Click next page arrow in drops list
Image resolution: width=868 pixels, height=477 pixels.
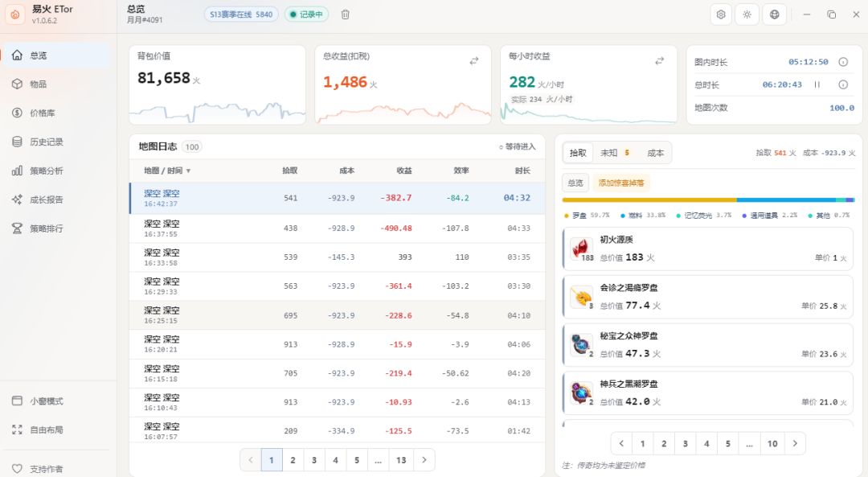click(x=795, y=443)
